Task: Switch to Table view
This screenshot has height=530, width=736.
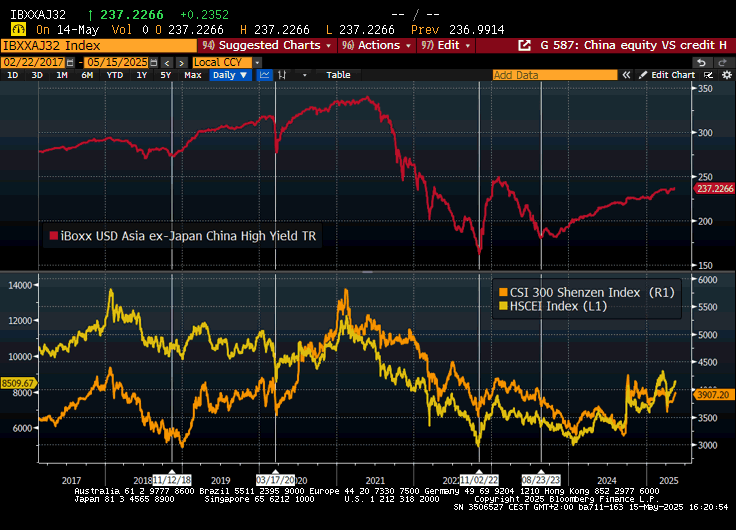Action: [x=338, y=75]
